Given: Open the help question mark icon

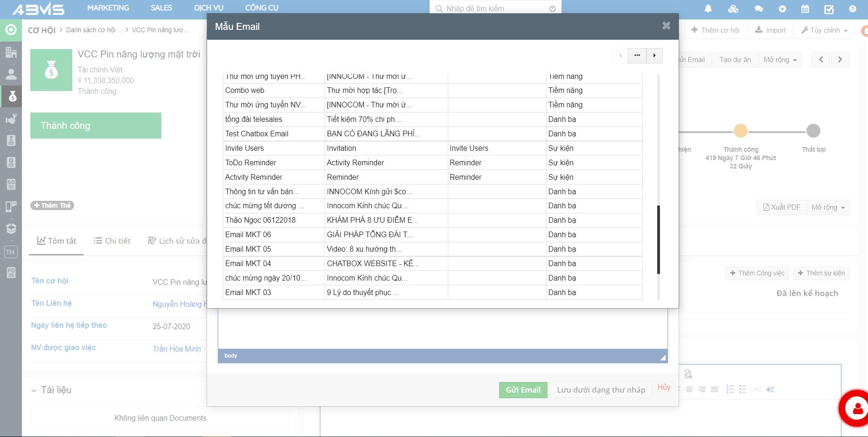Looking at the screenshot, I should (852, 8).
